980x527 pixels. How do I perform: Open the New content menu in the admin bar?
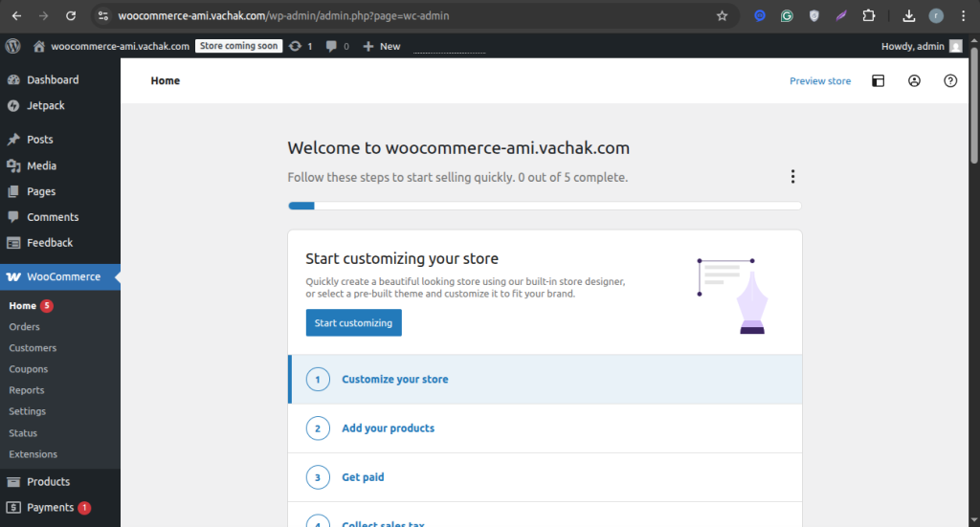[x=381, y=46]
